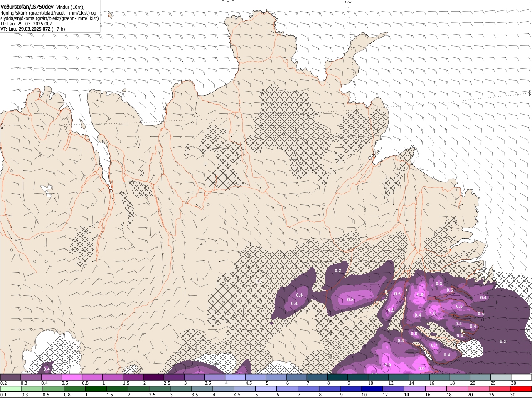Image resolution: width=532 pixels, height=398 pixels.
Task: Pick the 25 swatch in the rain scale
Action: (500, 389)
